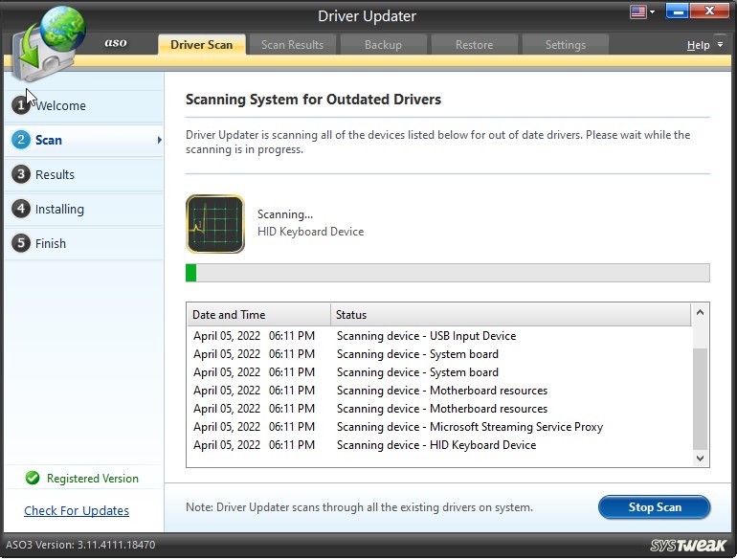The width and height of the screenshot is (737, 560).
Task: Click the step 5 number circle
Action: click(21, 243)
